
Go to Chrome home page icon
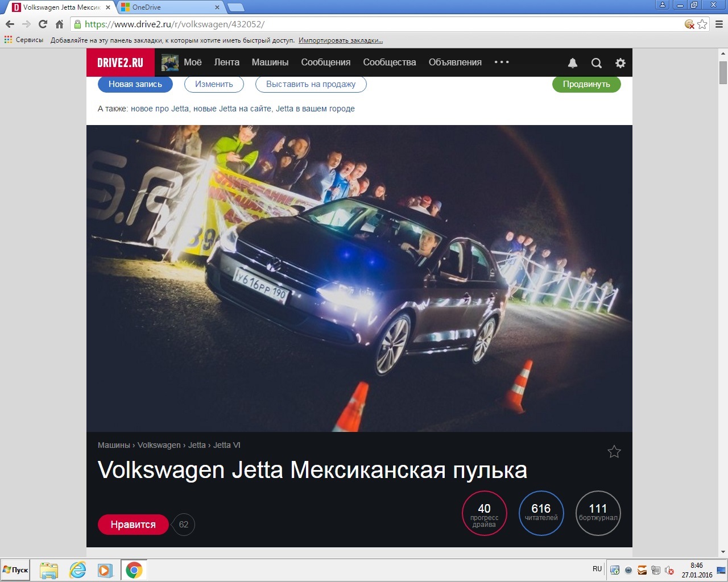click(x=59, y=24)
